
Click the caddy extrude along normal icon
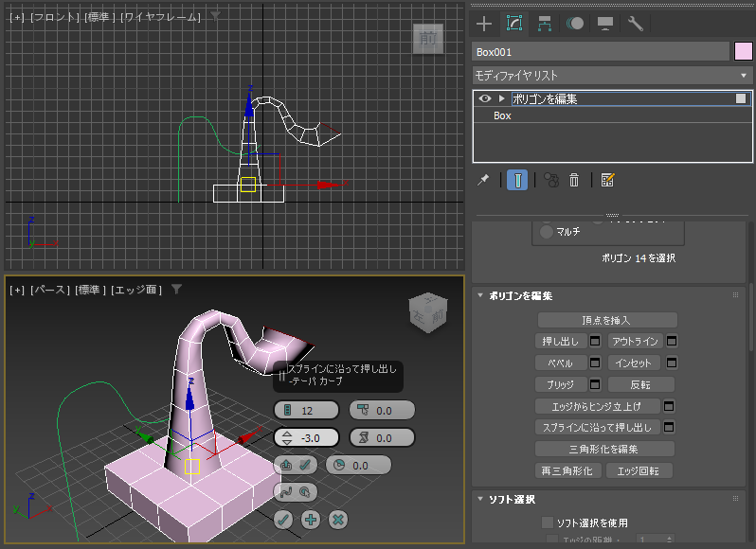[x=286, y=465]
